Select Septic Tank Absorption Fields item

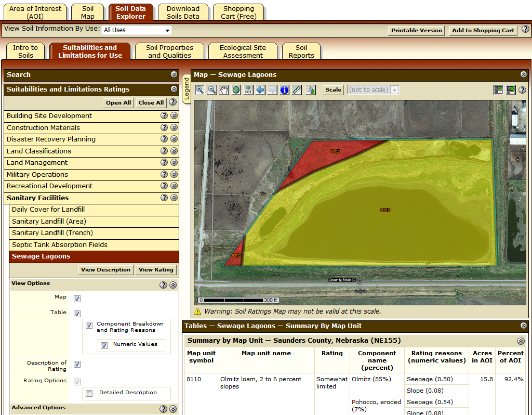(60, 245)
